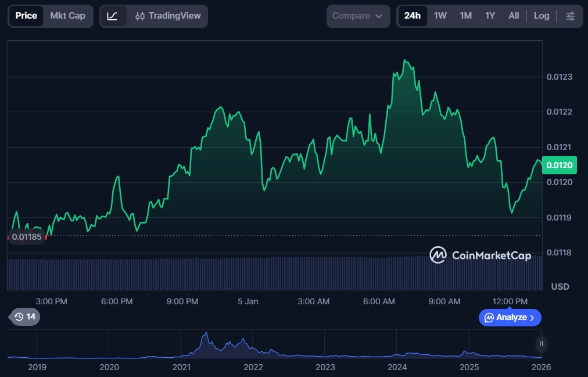The width and height of the screenshot is (588, 377).
Task: Show All time price history
Action: click(x=514, y=16)
